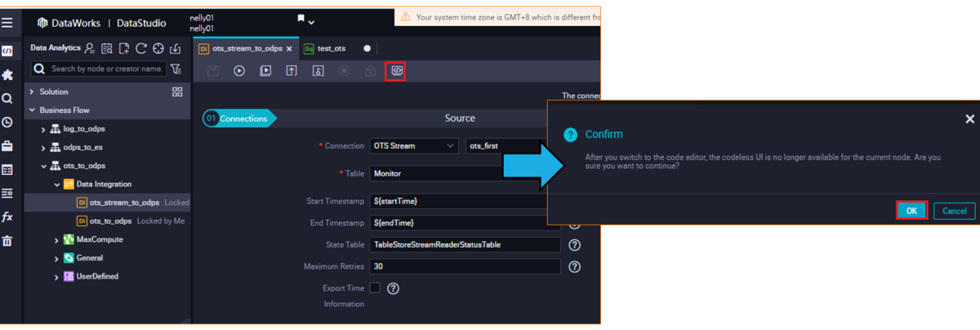Click the Run icon in the editor toolbar
Screen dimensions: 980x330
coord(239,71)
